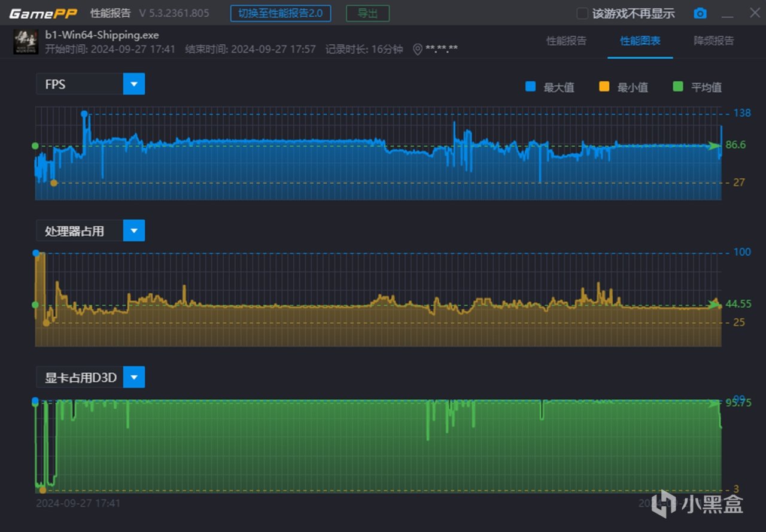Toggle the orange 最小值 legend marker
Viewport: 766px width, 532px height.
pyautogui.click(x=604, y=87)
